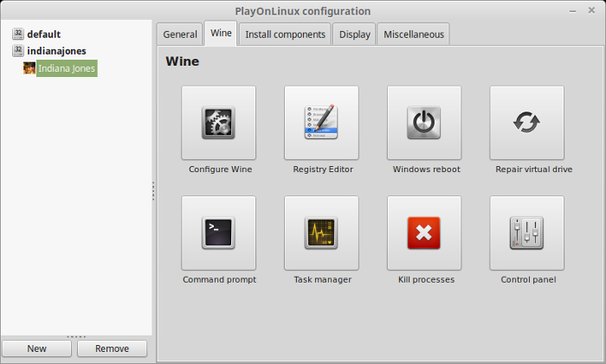Select the Wine tab
Image resolution: width=606 pixels, height=364 pixels.
[221, 33]
